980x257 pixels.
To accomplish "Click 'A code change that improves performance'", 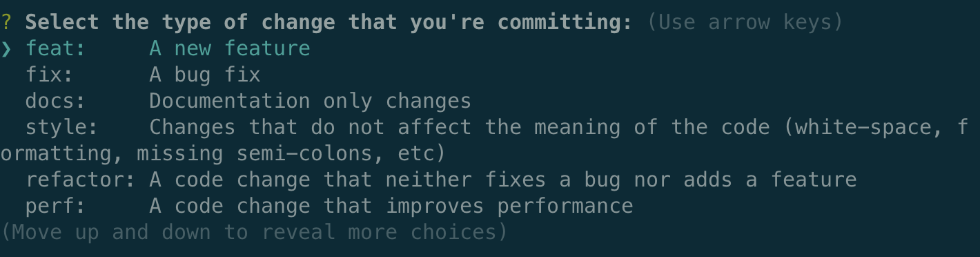I will [391, 206].
